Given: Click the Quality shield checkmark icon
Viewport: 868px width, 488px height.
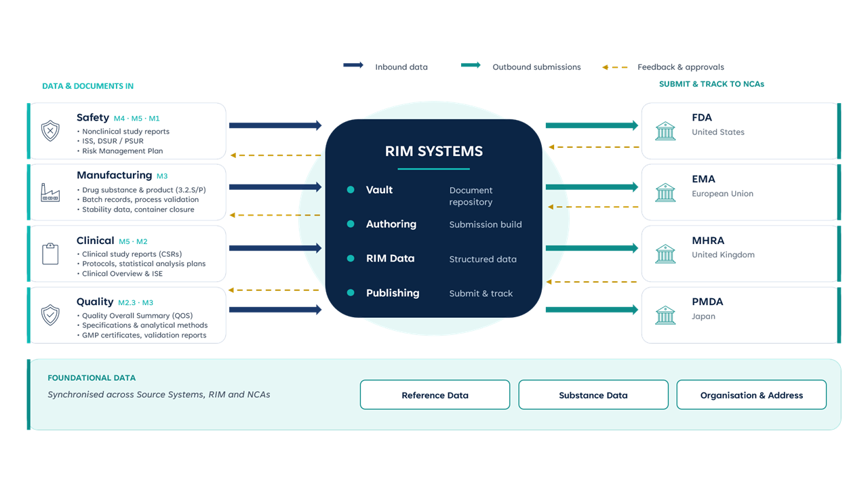Looking at the screenshot, I should click(x=50, y=315).
